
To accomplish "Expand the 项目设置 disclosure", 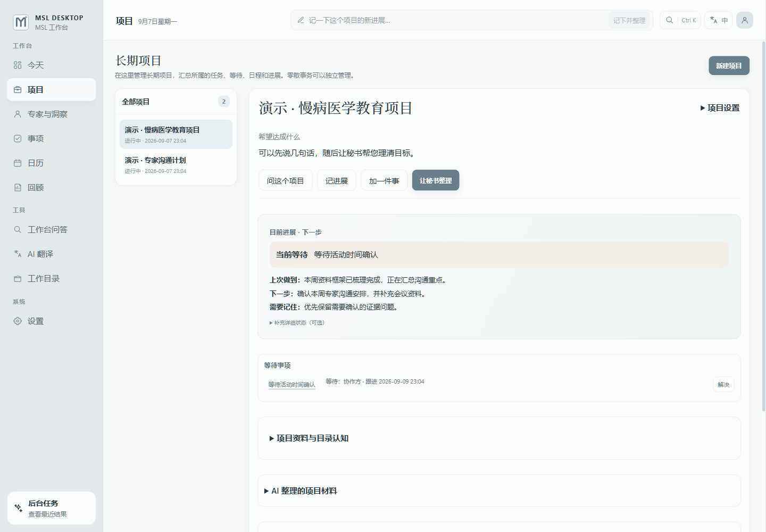I will (720, 107).
